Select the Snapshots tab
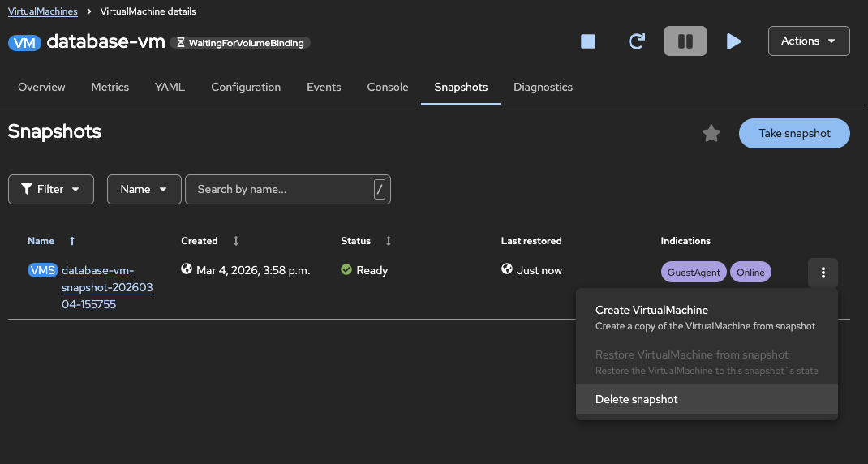The width and height of the screenshot is (868, 464). point(461,87)
